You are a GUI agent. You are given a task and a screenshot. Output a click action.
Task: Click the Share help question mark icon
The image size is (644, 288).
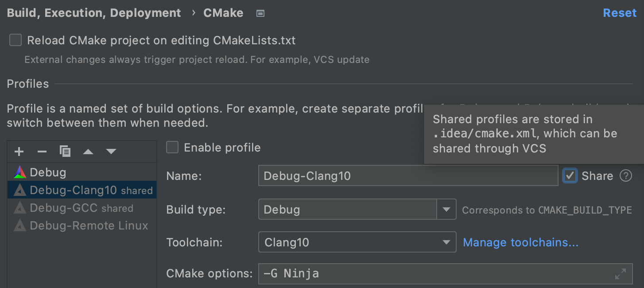tap(625, 176)
